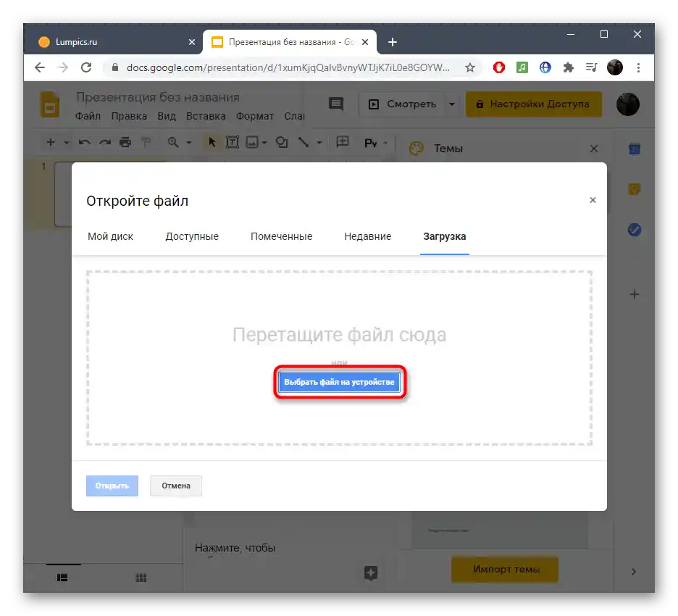Image resolution: width=678 pixels, height=616 pixels.
Task: Click the get add-ons plus icon
Action: (x=635, y=294)
